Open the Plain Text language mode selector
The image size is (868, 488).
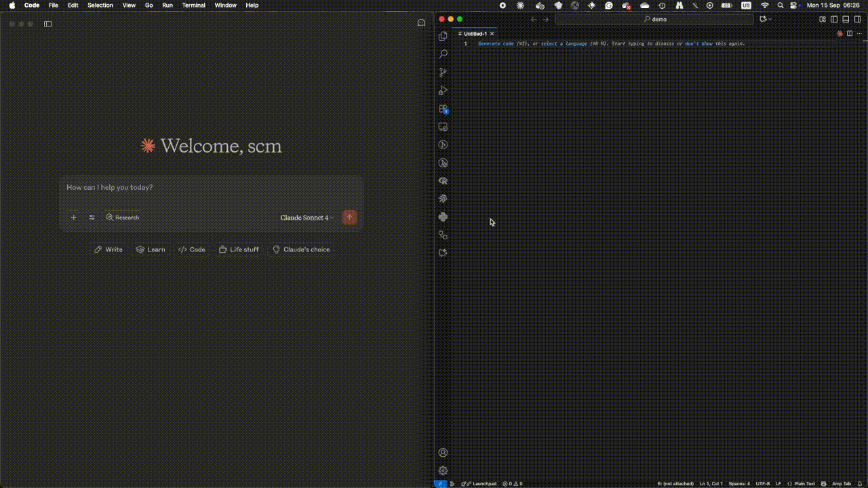pyautogui.click(x=804, y=483)
